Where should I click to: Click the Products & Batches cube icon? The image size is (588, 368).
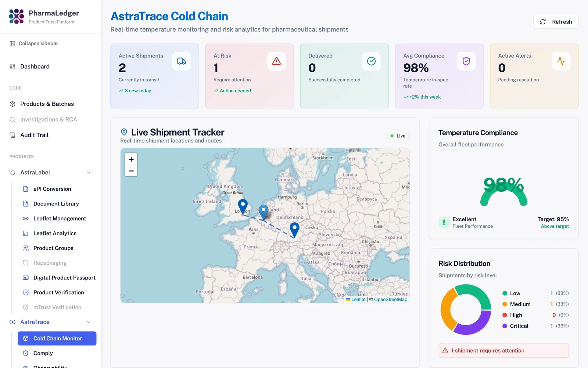pyautogui.click(x=12, y=104)
